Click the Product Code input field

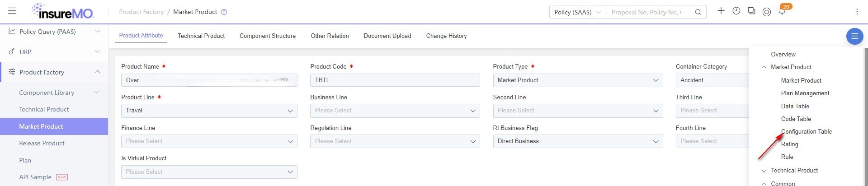[x=395, y=80]
